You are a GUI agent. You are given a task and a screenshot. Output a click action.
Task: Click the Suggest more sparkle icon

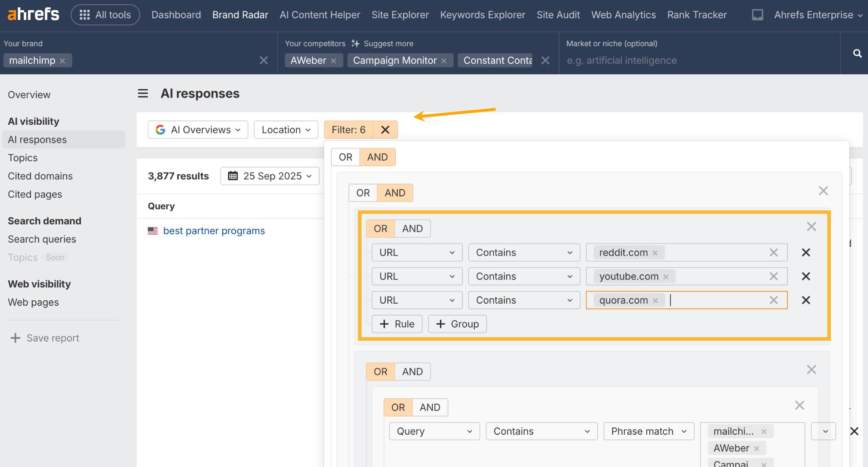coord(354,43)
